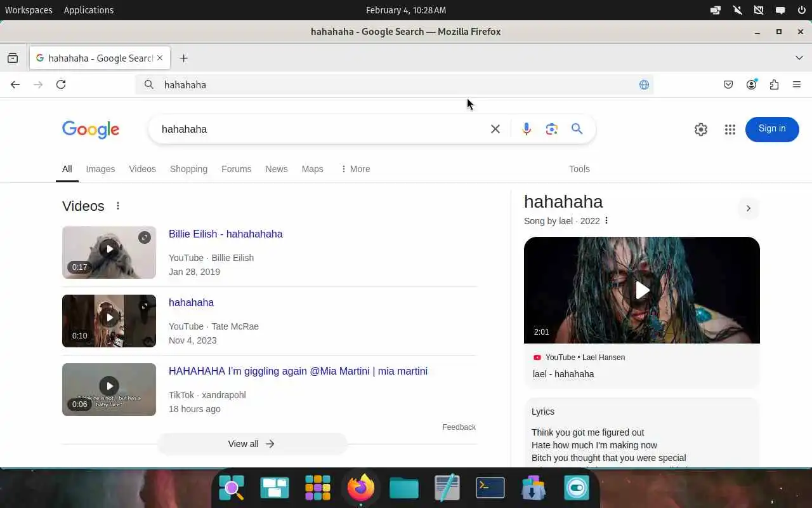
Task: Switch to the Videos results tab
Action: 142,169
